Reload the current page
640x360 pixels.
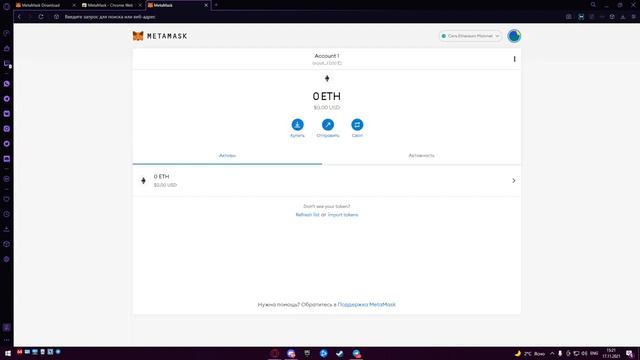click(x=41, y=17)
